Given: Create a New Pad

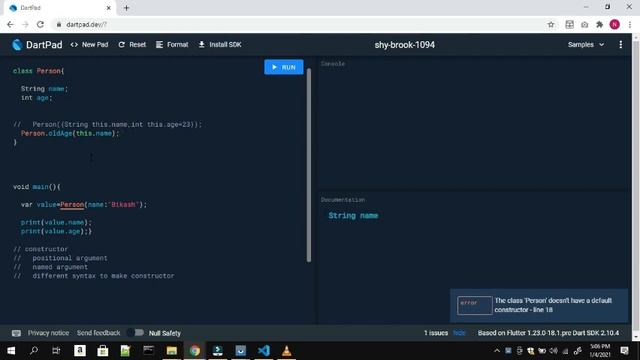Looking at the screenshot, I should click(89, 44).
